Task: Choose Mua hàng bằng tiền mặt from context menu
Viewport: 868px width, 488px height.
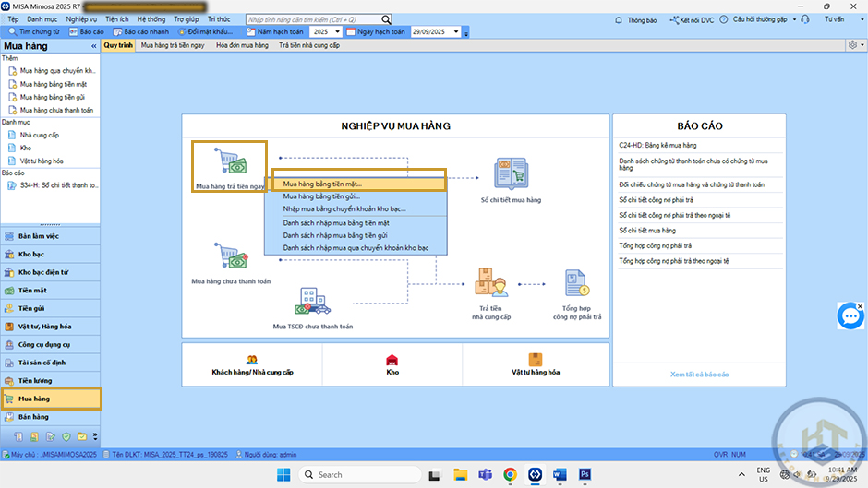Action: click(x=355, y=184)
